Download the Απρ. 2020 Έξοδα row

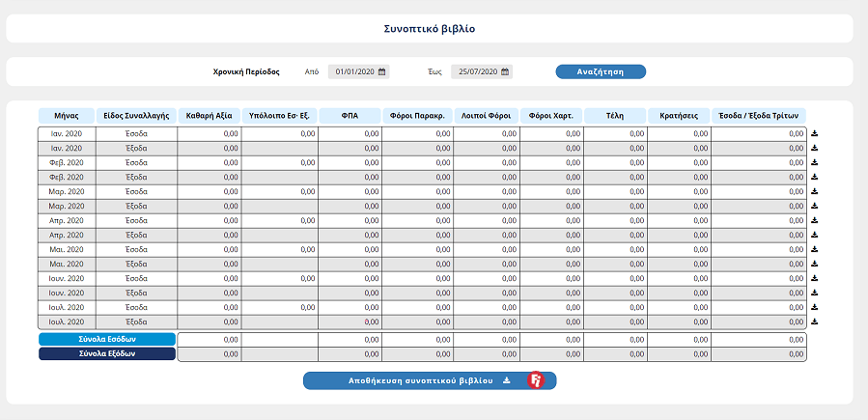coord(814,236)
